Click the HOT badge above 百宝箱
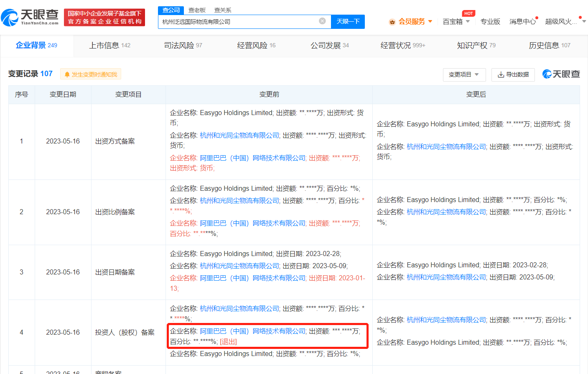The width and height of the screenshot is (588, 374). [x=468, y=13]
